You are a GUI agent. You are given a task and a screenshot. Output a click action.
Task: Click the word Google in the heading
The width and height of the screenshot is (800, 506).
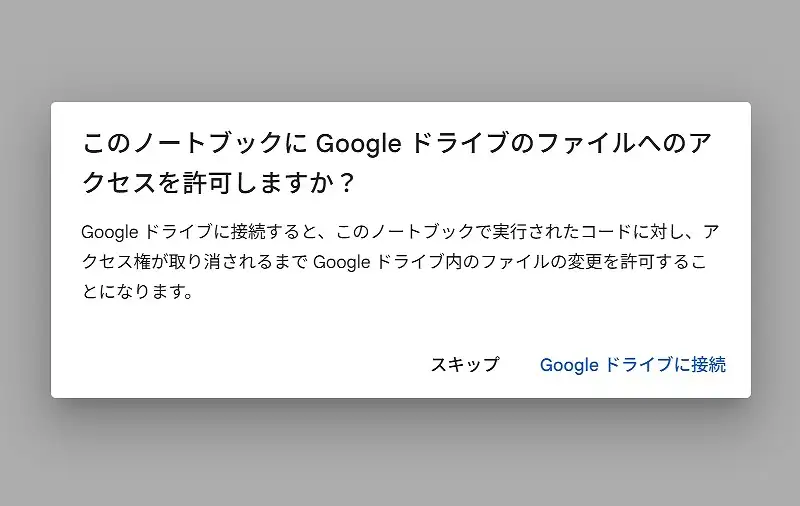click(x=358, y=145)
